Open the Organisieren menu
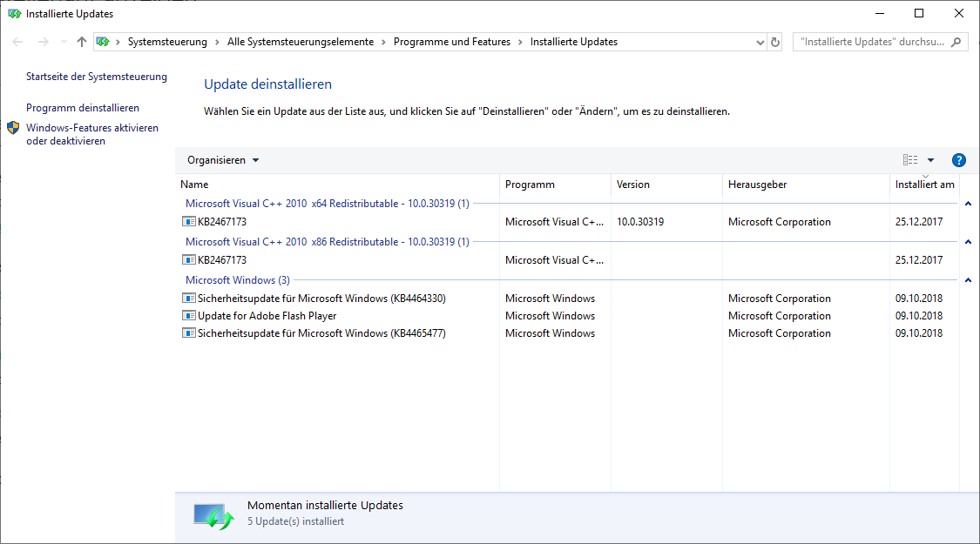Image resolution: width=980 pixels, height=544 pixels. pos(222,160)
